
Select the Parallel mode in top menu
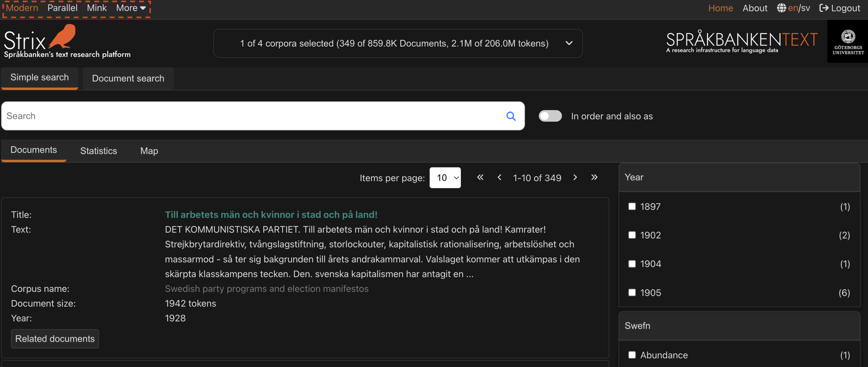[62, 8]
